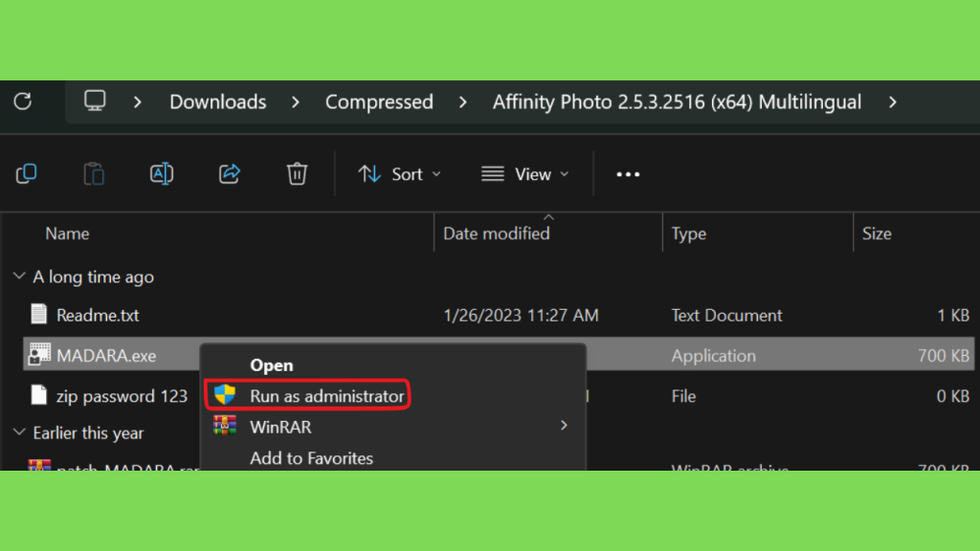
Task: Collapse the Earlier this year group
Action: pos(19,432)
